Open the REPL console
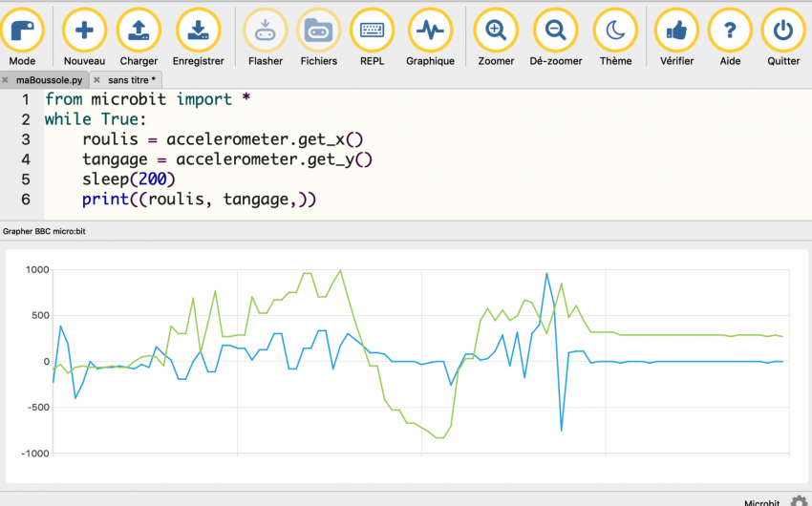Viewport: 812px width, 506px height. tap(372, 37)
